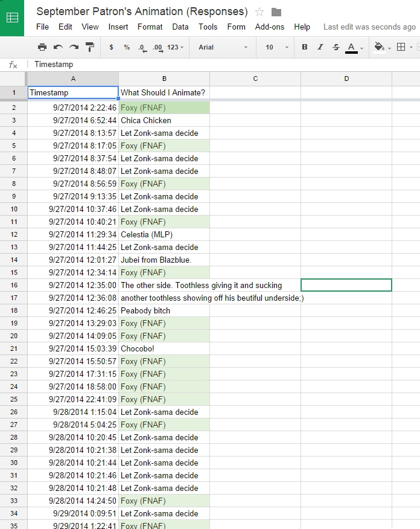Toggle bold formatting
The width and height of the screenshot is (420, 529).
tap(304, 47)
